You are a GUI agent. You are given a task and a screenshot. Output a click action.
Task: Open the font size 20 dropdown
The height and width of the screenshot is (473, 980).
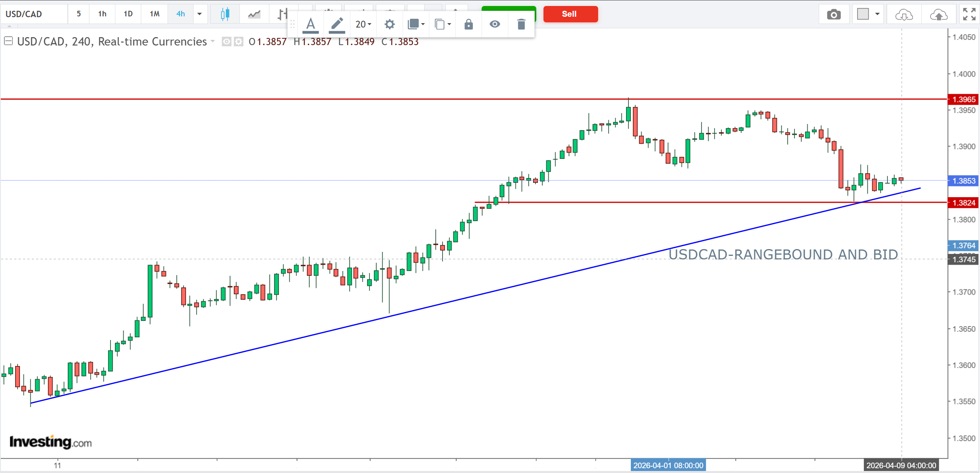coord(363,24)
